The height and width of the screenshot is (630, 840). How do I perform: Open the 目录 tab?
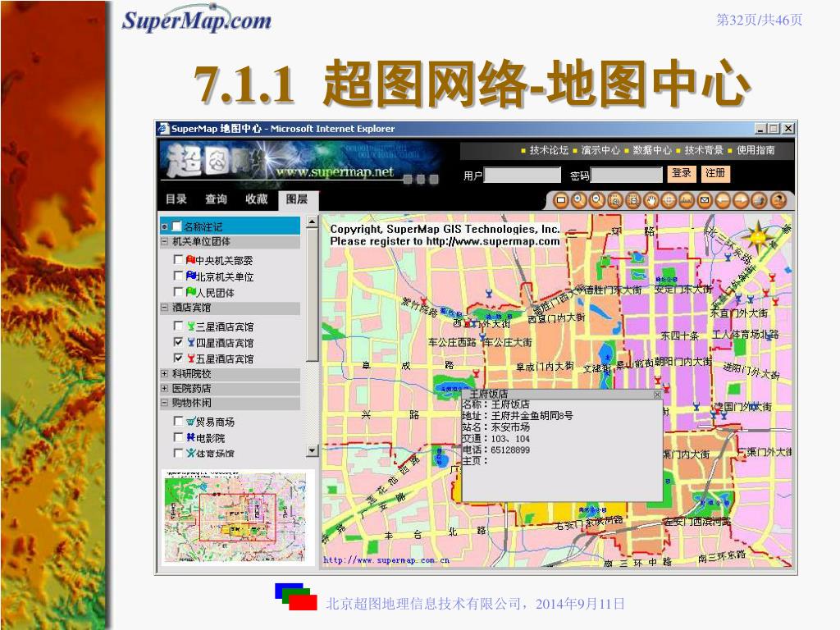coord(176,199)
